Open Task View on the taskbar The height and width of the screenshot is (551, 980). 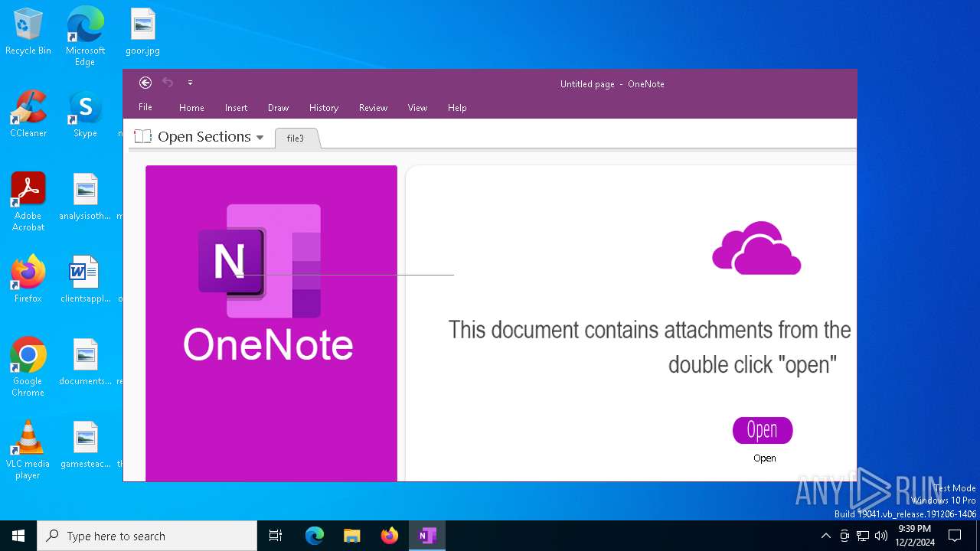pyautogui.click(x=276, y=536)
